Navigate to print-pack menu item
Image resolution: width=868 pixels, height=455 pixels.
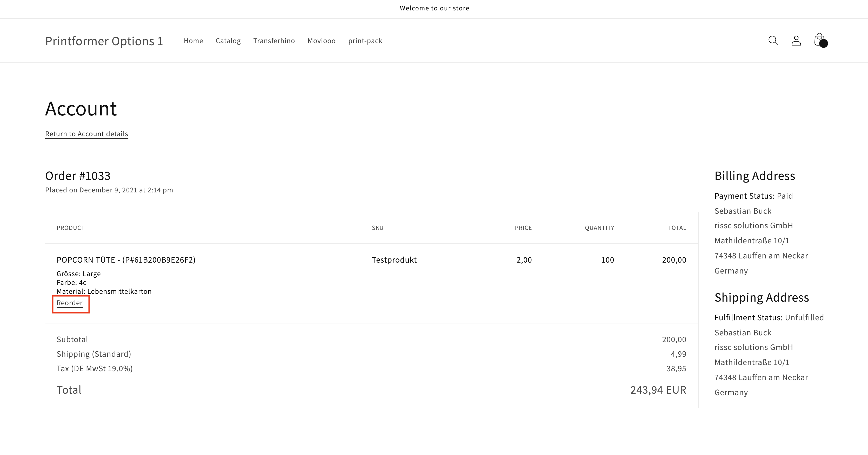click(365, 41)
